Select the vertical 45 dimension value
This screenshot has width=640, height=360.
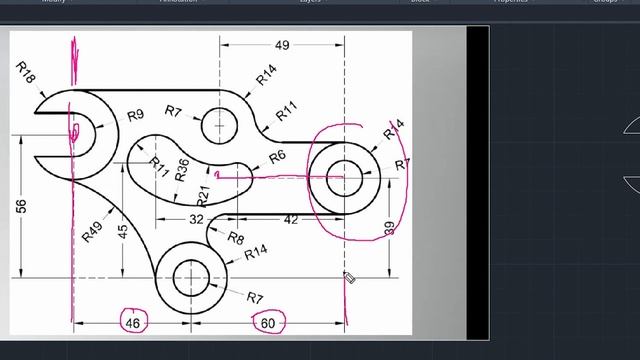122,231
